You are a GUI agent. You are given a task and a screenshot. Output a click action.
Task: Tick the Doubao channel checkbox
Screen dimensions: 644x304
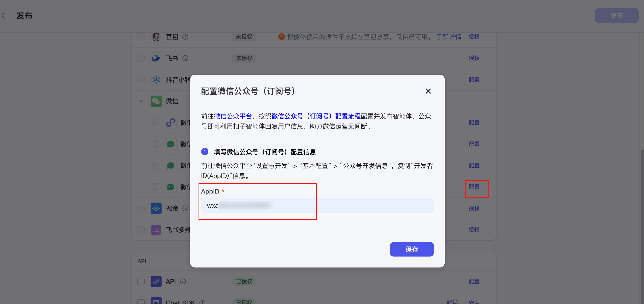(x=141, y=37)
